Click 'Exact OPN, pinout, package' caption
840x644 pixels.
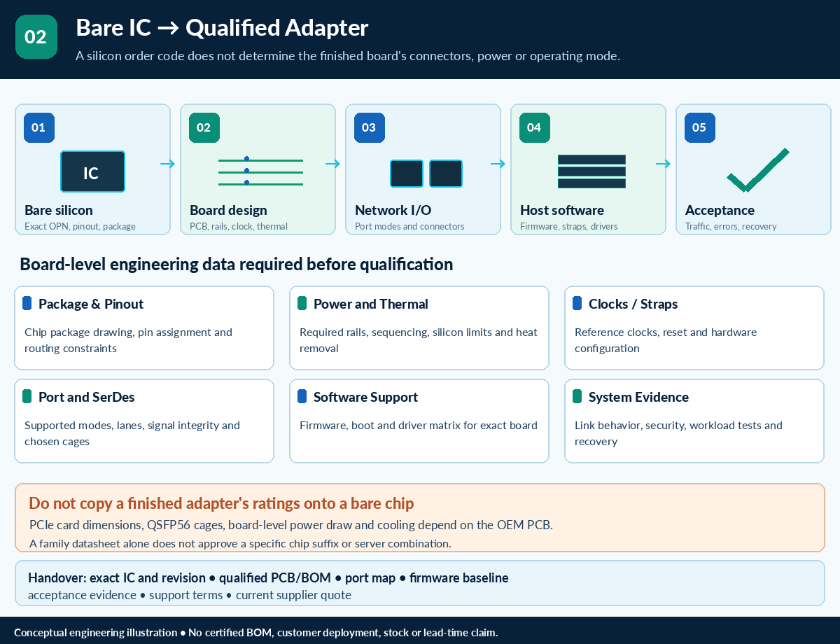[x=80, y=226]
